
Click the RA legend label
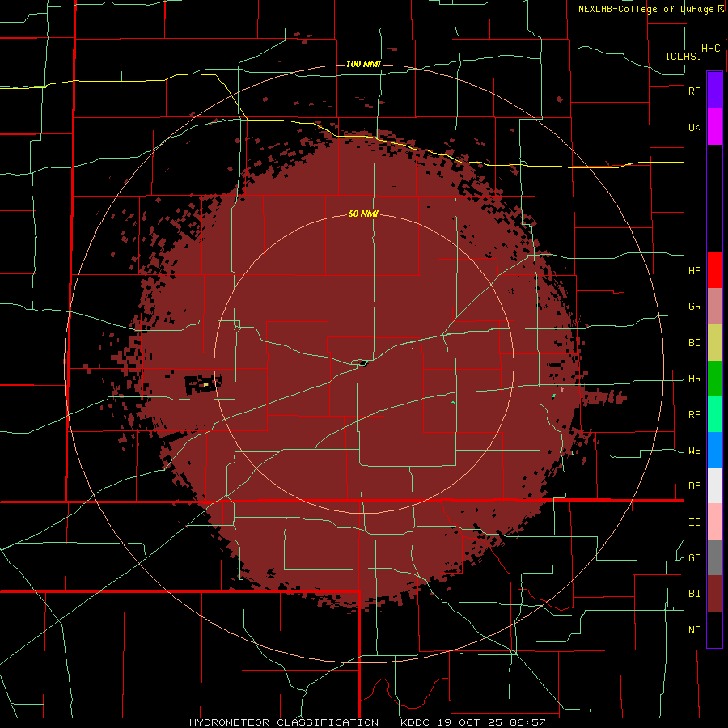tap(694, 415)
